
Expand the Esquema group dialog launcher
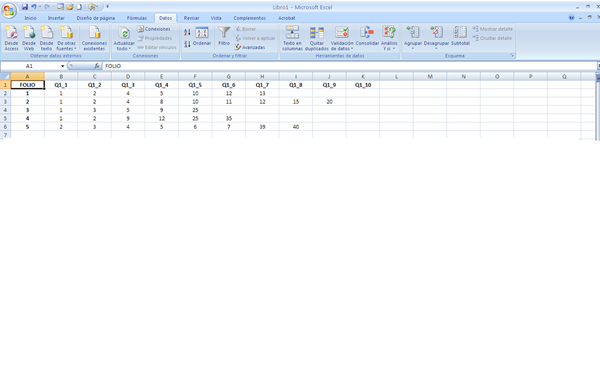point(512,56)
